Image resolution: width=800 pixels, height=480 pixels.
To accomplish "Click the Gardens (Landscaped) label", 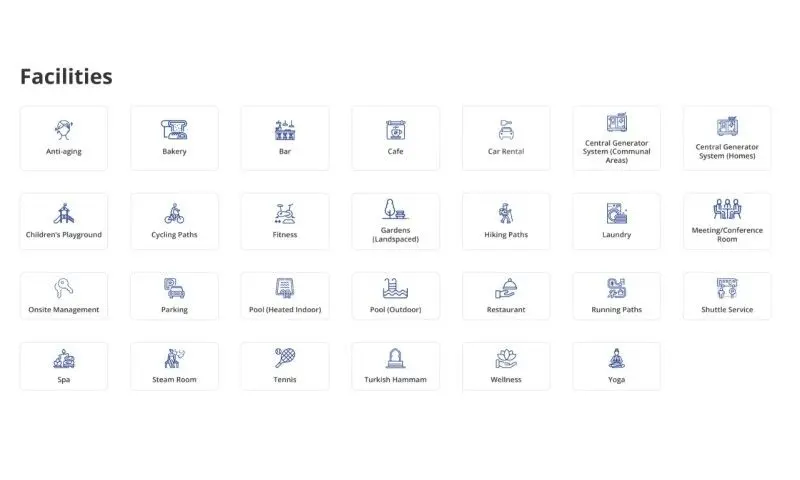I will click(x=395, y=235).
